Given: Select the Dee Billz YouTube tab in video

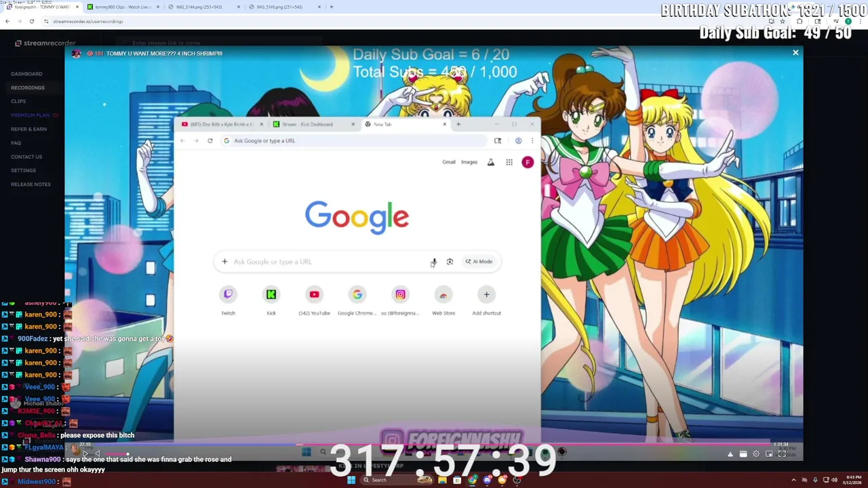Looking at the screenshot, I should [x=221, y=124].
